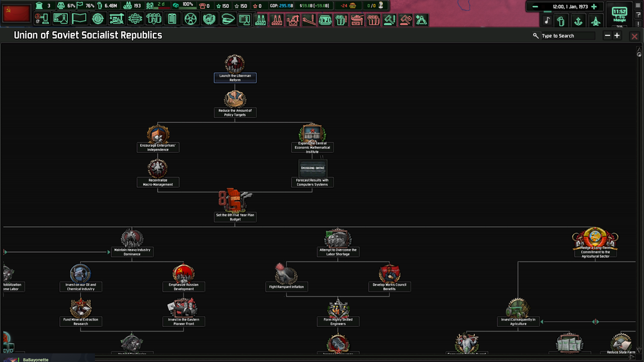Click the music note icon
This screenshot has width=644, height=362.
547,21
